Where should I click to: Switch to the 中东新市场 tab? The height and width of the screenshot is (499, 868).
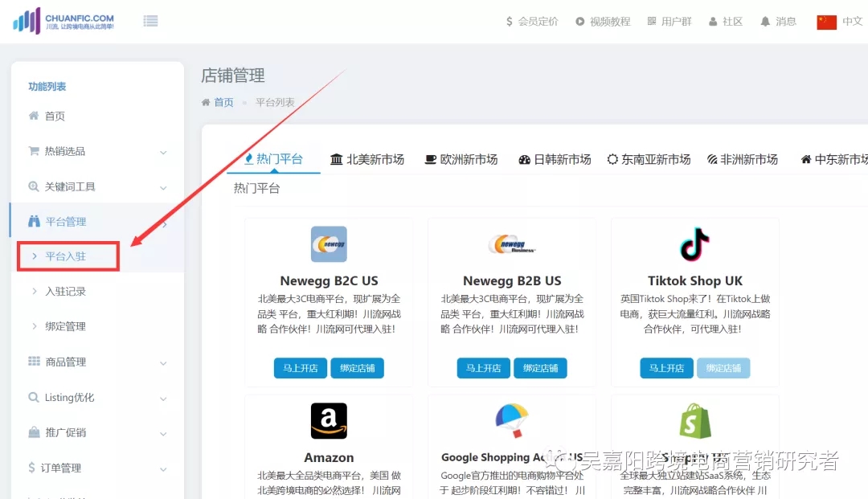pyautogui.click(x=834, y=159)
